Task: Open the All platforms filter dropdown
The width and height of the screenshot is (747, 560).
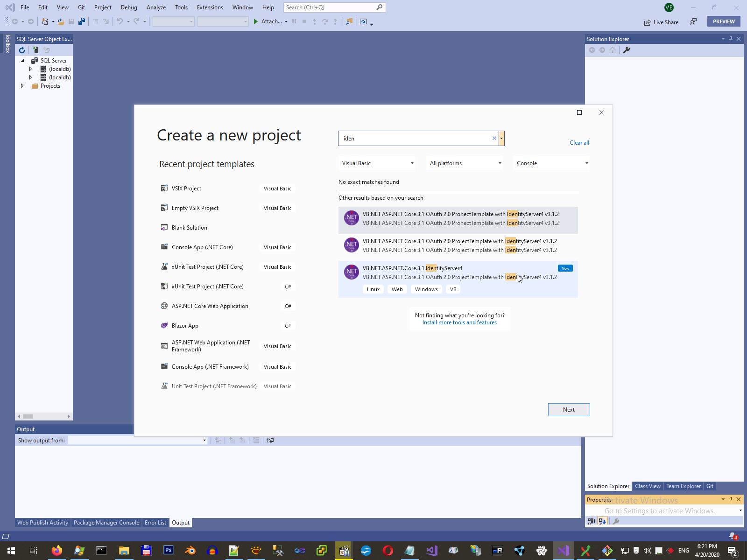Action: click(x=465, y=163)
